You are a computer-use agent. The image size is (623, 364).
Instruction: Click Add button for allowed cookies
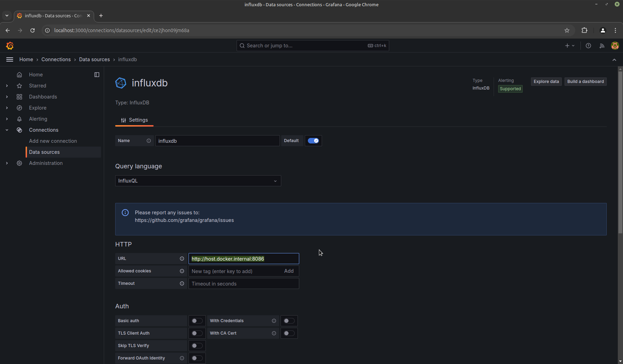(x=289, y=271)
